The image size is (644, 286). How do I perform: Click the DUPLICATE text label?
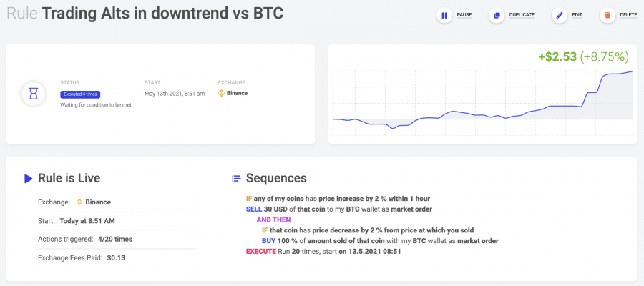click(x=522, y=15)
